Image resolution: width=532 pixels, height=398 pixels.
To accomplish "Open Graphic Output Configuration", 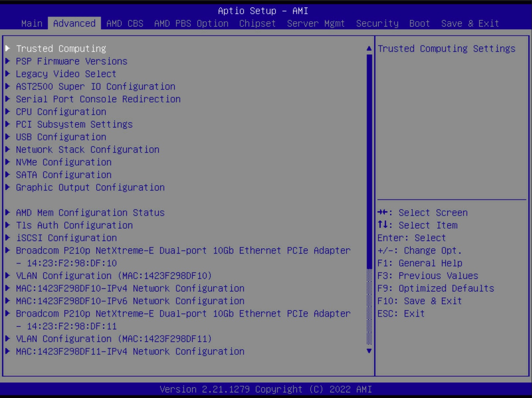I will [x=90, y=187].
